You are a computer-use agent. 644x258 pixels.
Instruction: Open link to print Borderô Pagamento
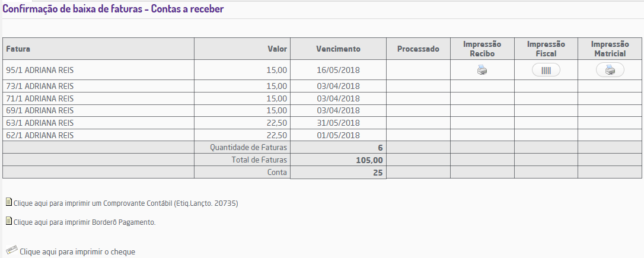[85, 222]
